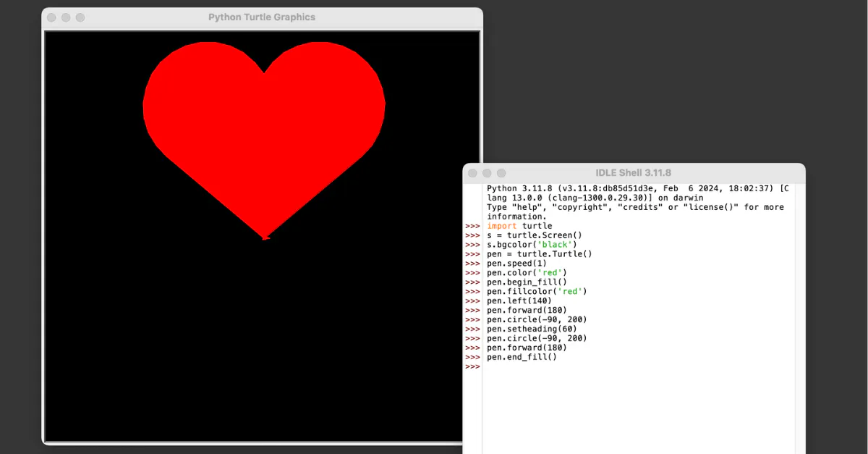
Task: Minimize the Python Turtle Graphics window
Action: pos(66,17)
